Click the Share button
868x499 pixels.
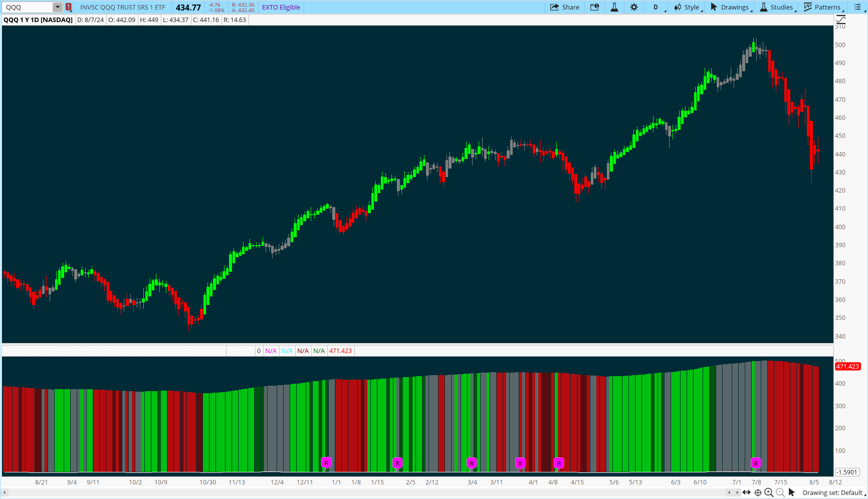coord(565,7)
